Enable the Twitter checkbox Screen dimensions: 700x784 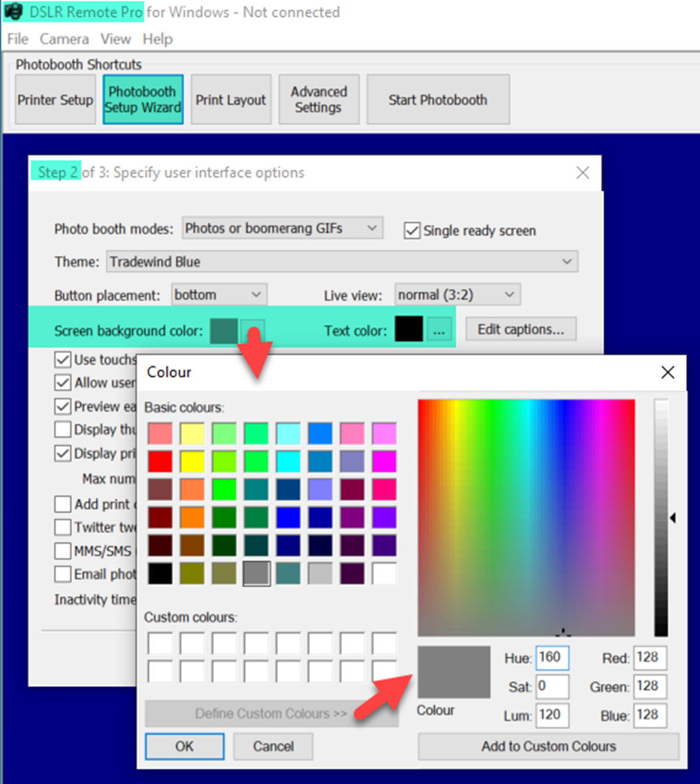click(x=62, y=527)
